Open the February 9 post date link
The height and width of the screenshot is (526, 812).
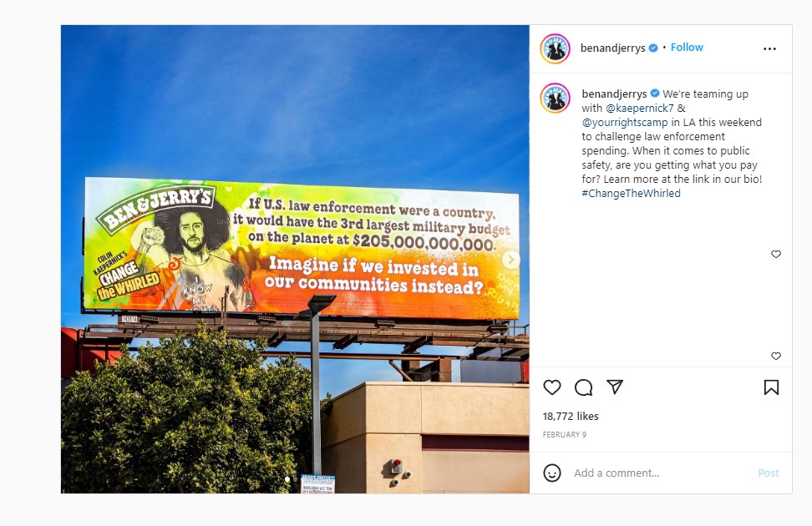[x=565, y=435]
